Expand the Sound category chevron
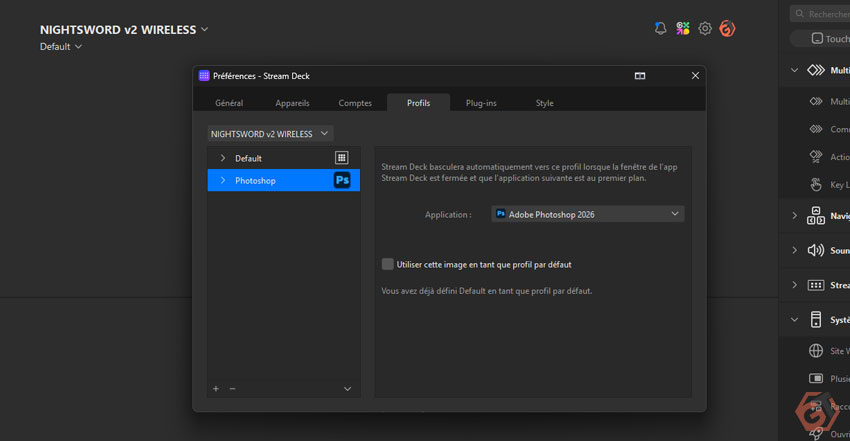Image resolution: width=850 pixels, height=441 pixels. pos(794,250)
